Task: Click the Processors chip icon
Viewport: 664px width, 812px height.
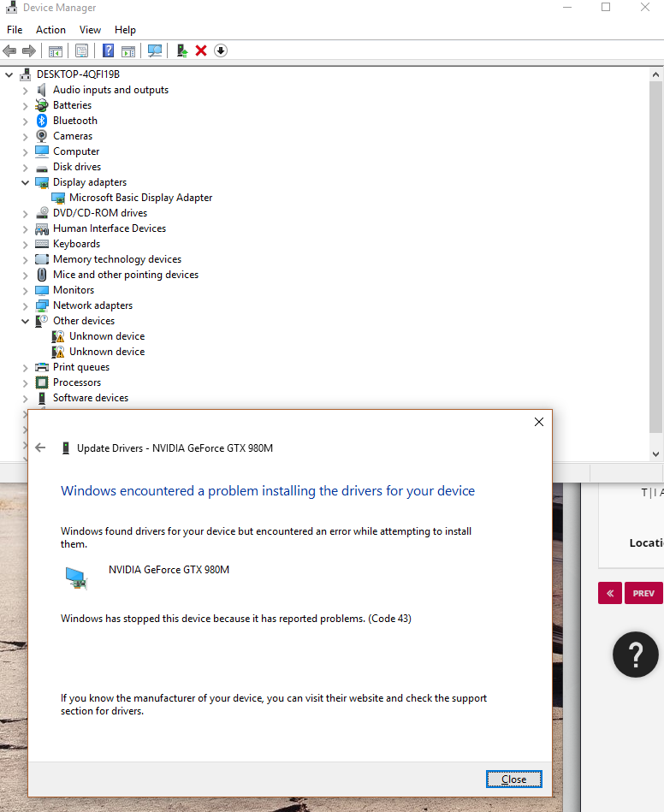Action: click(x=41, y=382)
